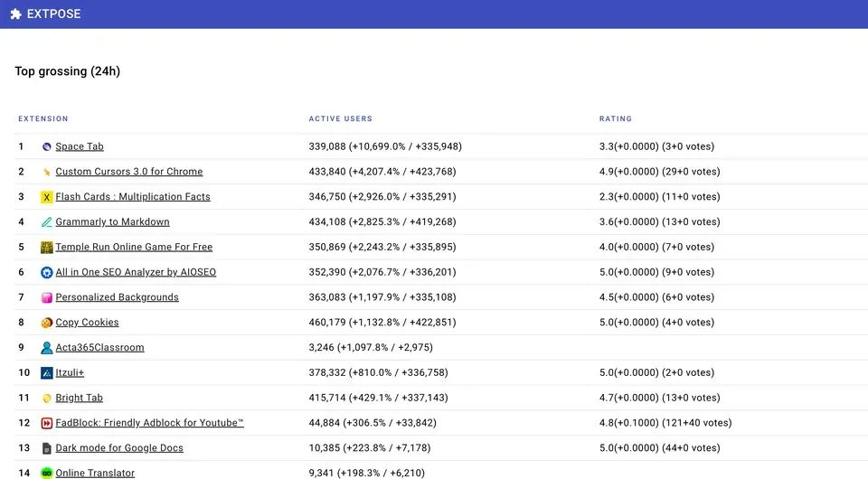Click the Acta365Classroom person icon
This screenshot has width=868, height=479.
click(x=47, y=348)
